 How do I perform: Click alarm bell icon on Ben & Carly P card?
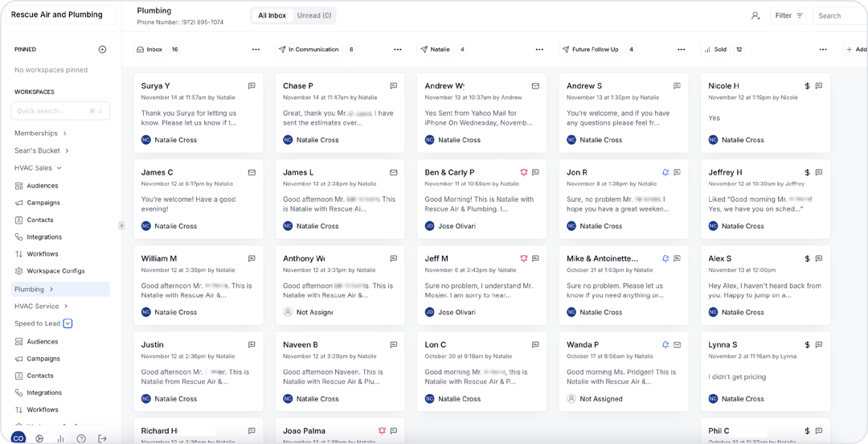(x=524, y=172)
